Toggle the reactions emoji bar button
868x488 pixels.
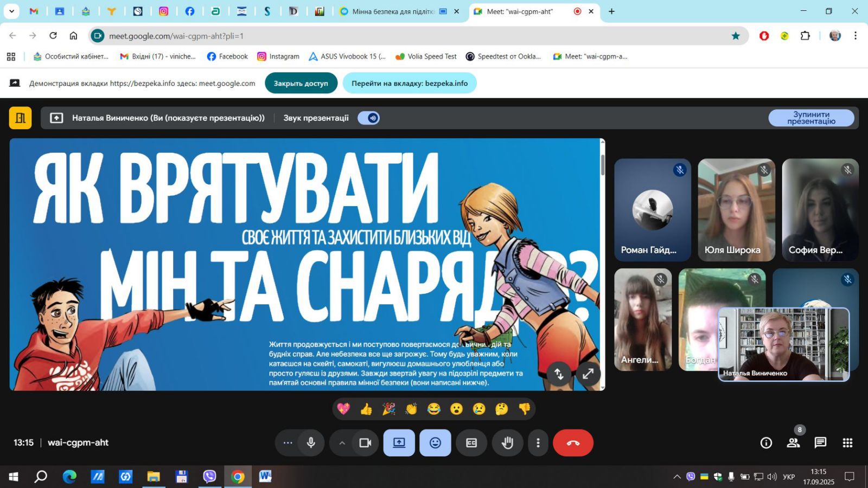[x=435, y=443]
